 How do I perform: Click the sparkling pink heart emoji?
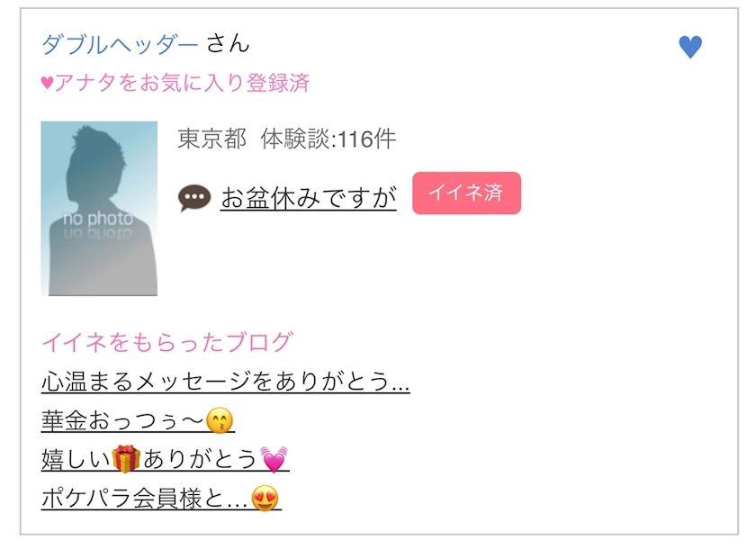pos(274,459)
